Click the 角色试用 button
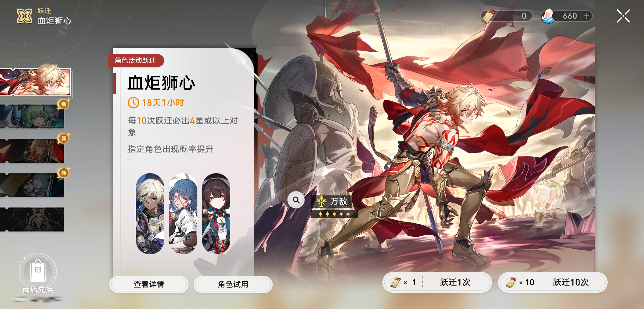 coord(233,284)
